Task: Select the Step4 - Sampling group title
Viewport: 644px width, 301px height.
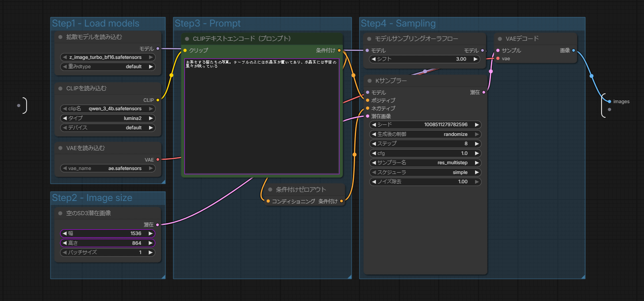Action: point(398,23)
